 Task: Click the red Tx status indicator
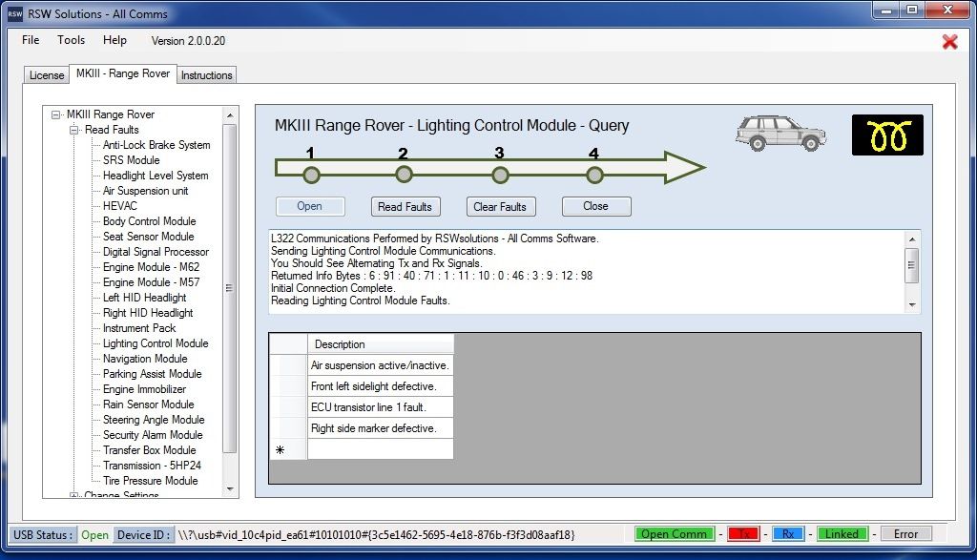click(x=743, y=534)
